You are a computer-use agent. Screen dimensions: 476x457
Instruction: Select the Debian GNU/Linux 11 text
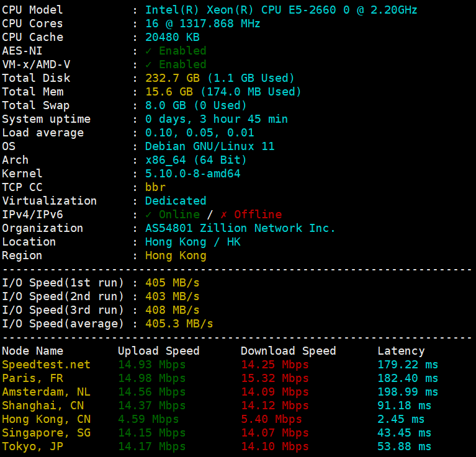pos(210,146)
